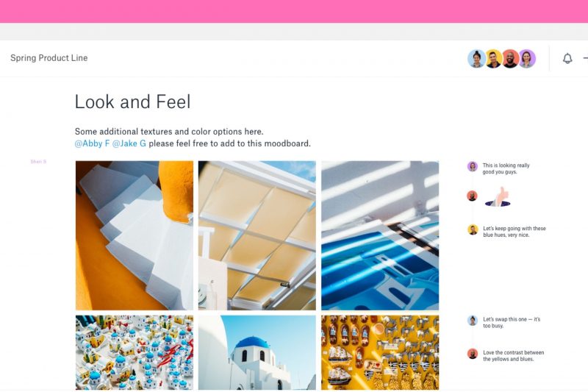Select the blue pool shadows image

coord(380,235)
